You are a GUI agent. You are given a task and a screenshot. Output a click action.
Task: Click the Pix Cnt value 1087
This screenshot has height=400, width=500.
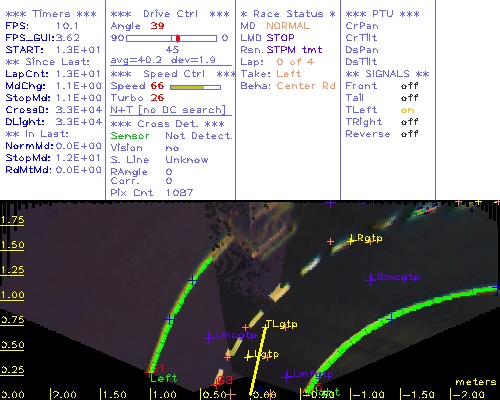click(x=179, y=193)
